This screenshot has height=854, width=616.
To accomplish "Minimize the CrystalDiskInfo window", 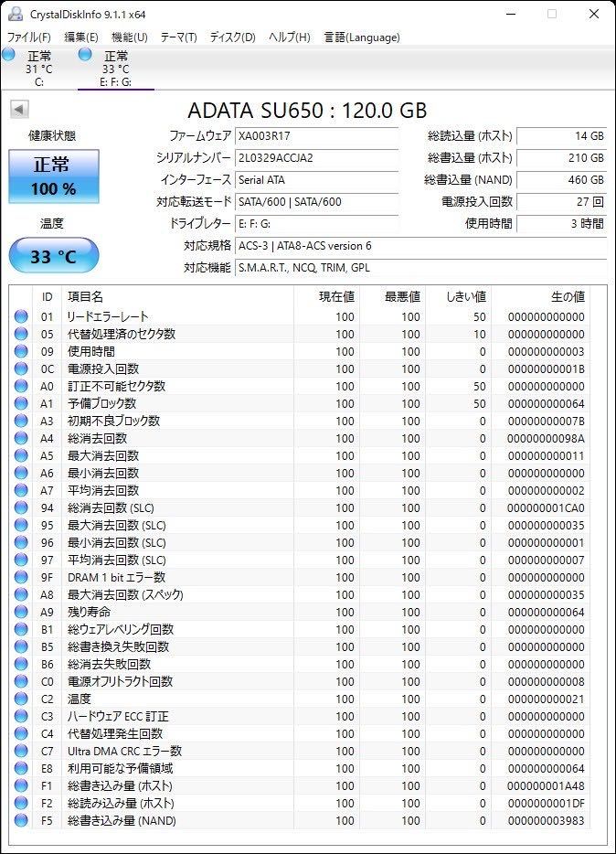I will [511, 14].
